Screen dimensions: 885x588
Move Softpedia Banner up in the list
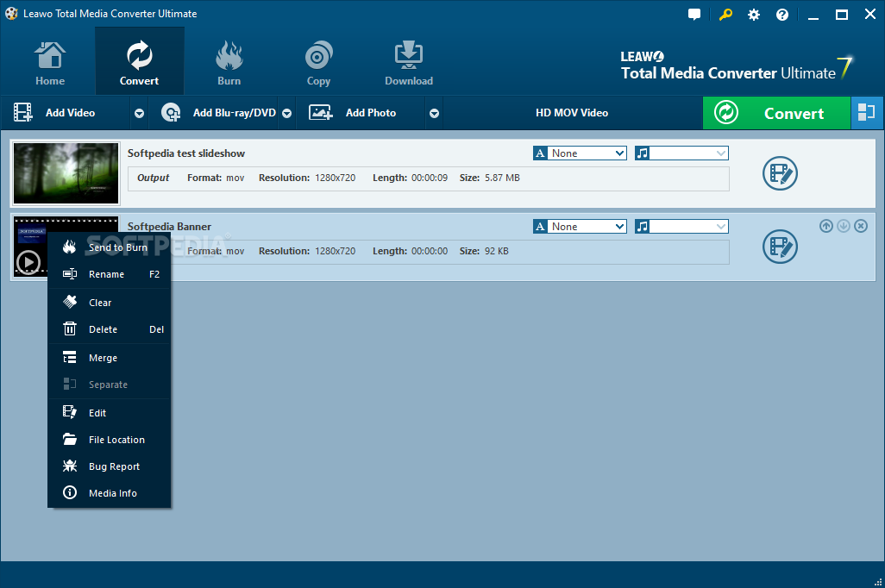point(826,226)
